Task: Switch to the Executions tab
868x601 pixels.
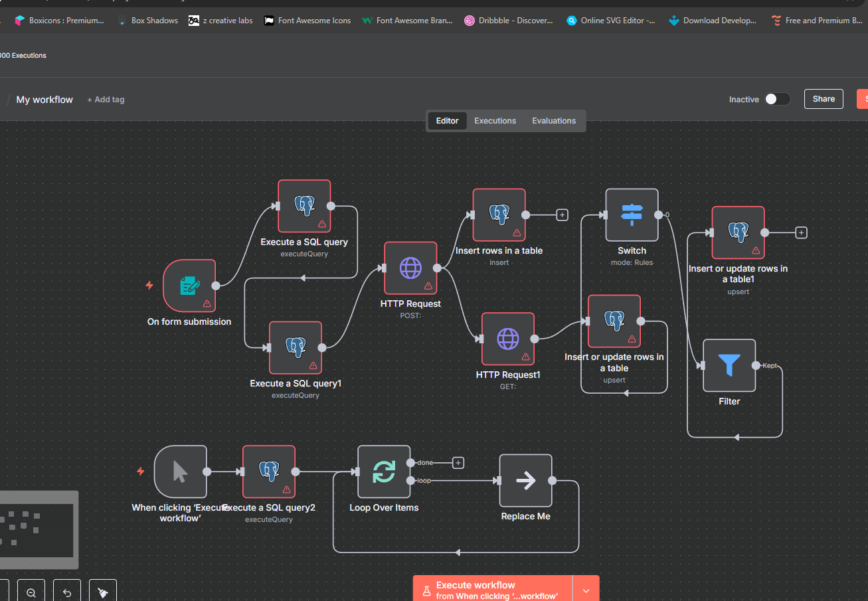Action: click(495, 121)
